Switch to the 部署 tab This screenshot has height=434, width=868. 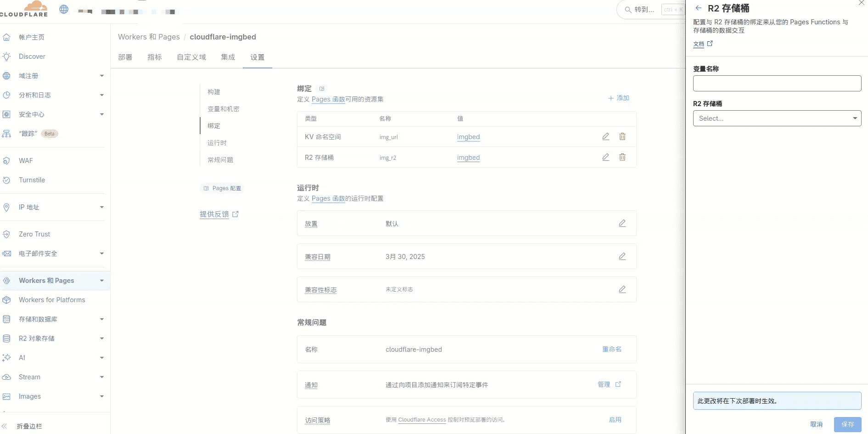coord(125,57)
